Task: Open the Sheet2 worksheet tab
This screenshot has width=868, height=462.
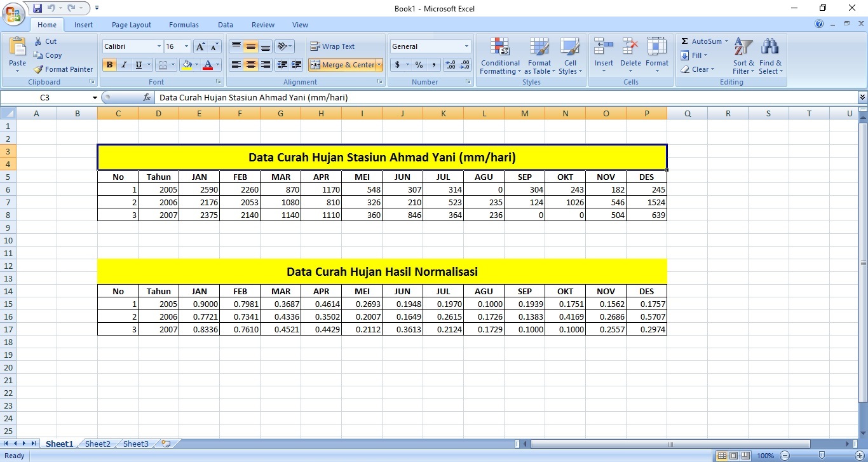Action: pos(98,444)
